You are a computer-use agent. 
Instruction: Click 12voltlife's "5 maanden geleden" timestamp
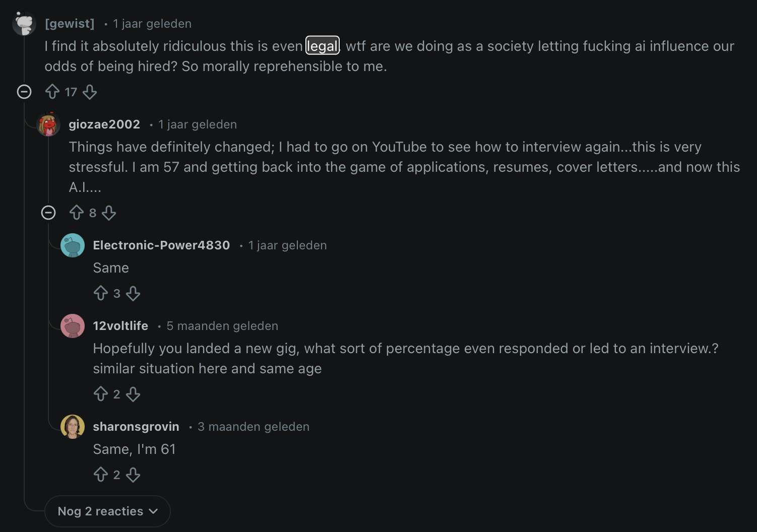click(x=222, y=326)
